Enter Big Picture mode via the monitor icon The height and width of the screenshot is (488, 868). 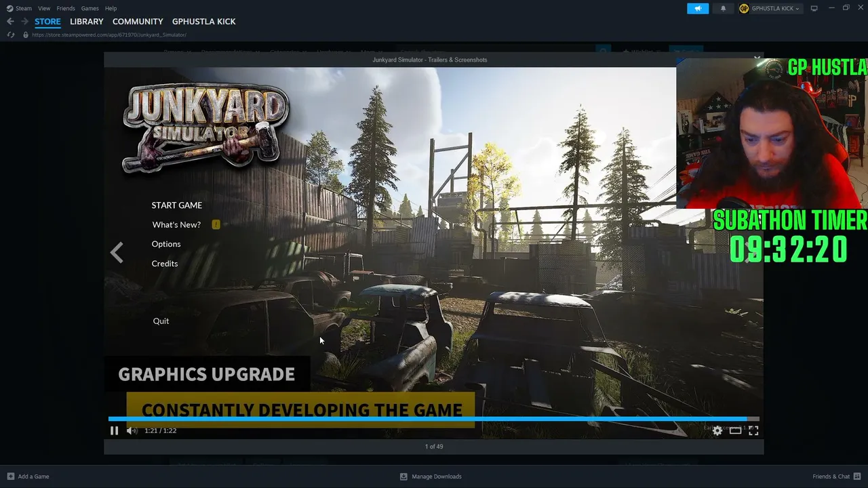tap(814, 8)
